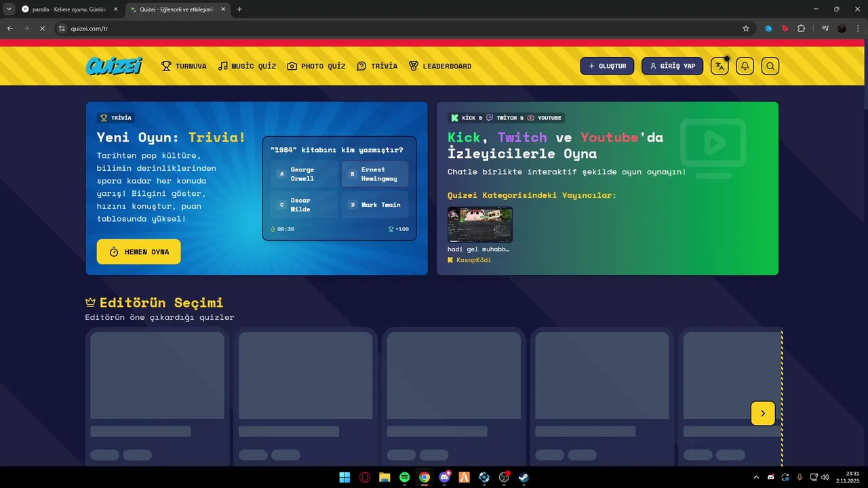Click the Discord system tray icon
Screen dimensions: 868x488
point(771,477)
